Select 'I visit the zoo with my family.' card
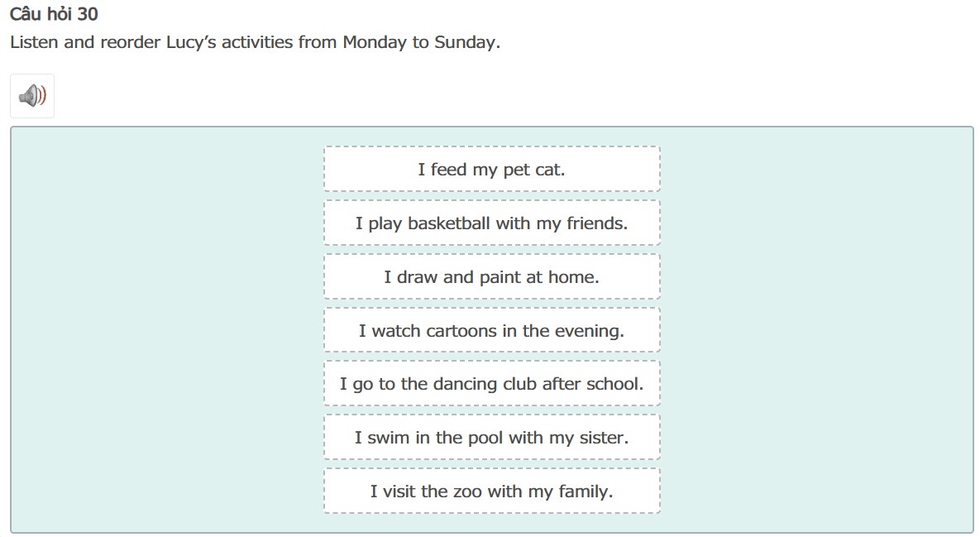 [x=491, y=491]
